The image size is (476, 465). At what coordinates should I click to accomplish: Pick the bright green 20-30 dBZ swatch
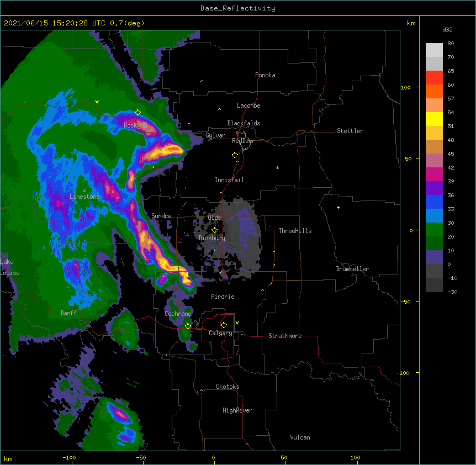pyautogui.click(x=434, y=230)
